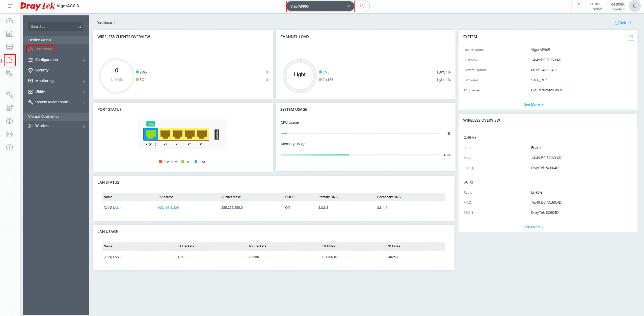
Task: Select Dashboard in the Device Menu
Action: coord(44,49)
